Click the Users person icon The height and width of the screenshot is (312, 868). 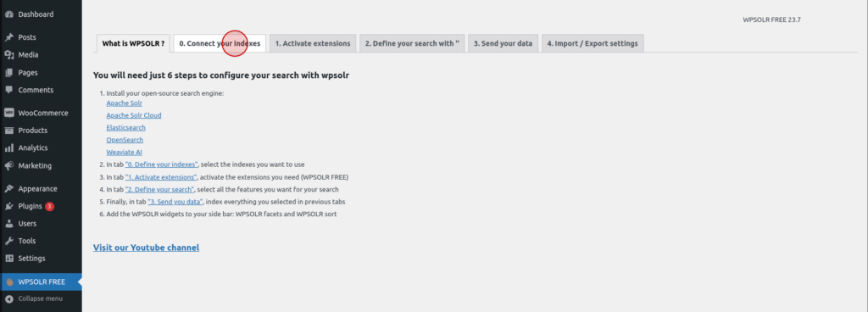tap(8, 224)
